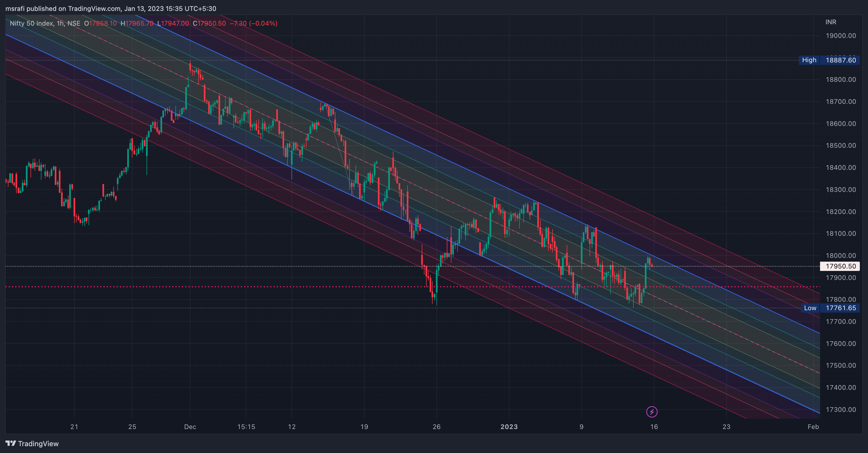Click the Low 17761.65 price label
This screenshot has height=453, width=868.
coord(830,308)
